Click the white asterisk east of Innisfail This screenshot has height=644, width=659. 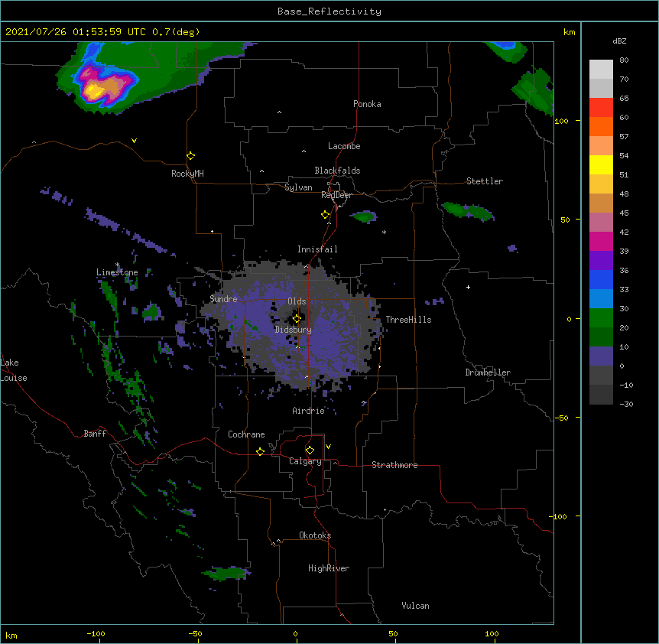click(x=384, y=232)
